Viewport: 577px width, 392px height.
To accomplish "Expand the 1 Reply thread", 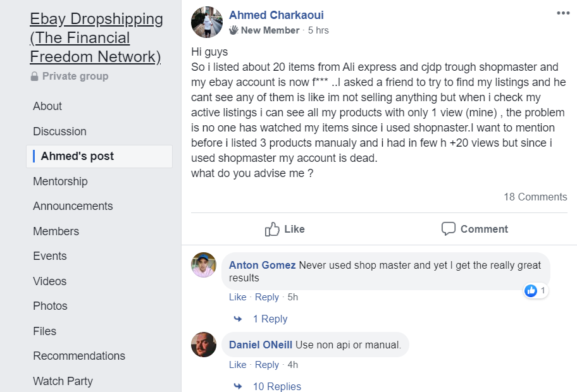I will (270, 319).
